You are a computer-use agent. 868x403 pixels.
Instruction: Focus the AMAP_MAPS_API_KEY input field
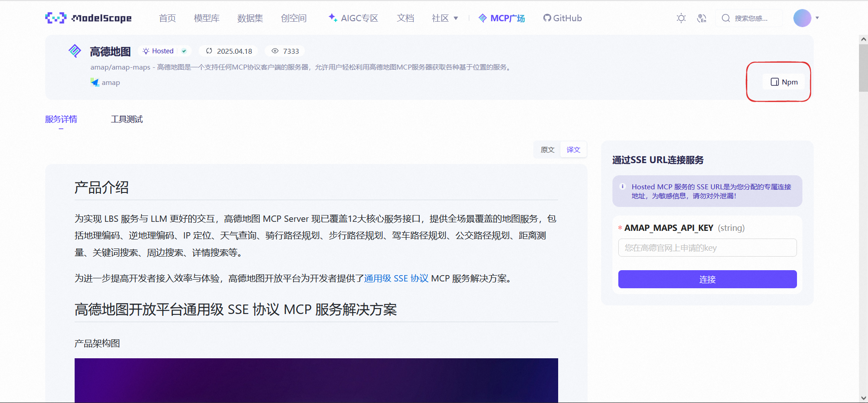tap(707, 248)
